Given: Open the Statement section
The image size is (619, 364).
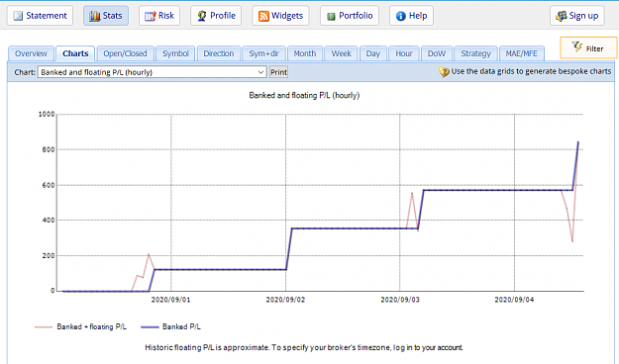Looking at the screenshot, I should (x=40, y=16).
